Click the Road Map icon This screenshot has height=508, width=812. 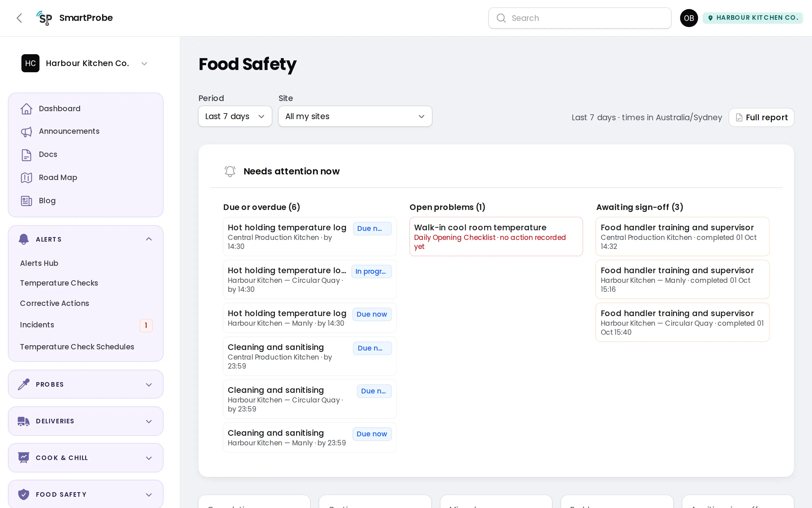click(27, 178)
